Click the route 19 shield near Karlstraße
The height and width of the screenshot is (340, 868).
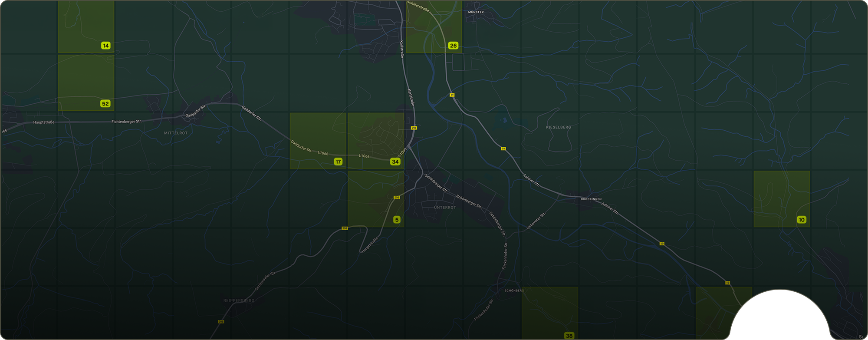click(x=452, y=95)
